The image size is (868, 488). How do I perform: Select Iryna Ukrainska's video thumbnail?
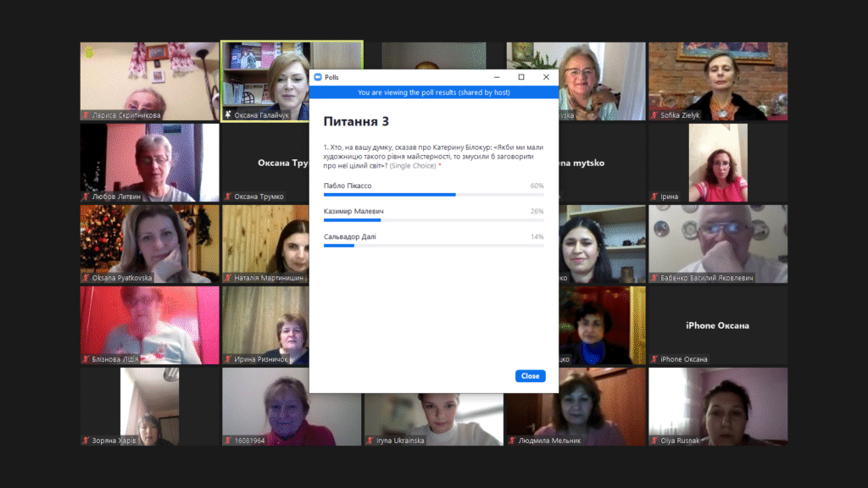click(433, 407)
